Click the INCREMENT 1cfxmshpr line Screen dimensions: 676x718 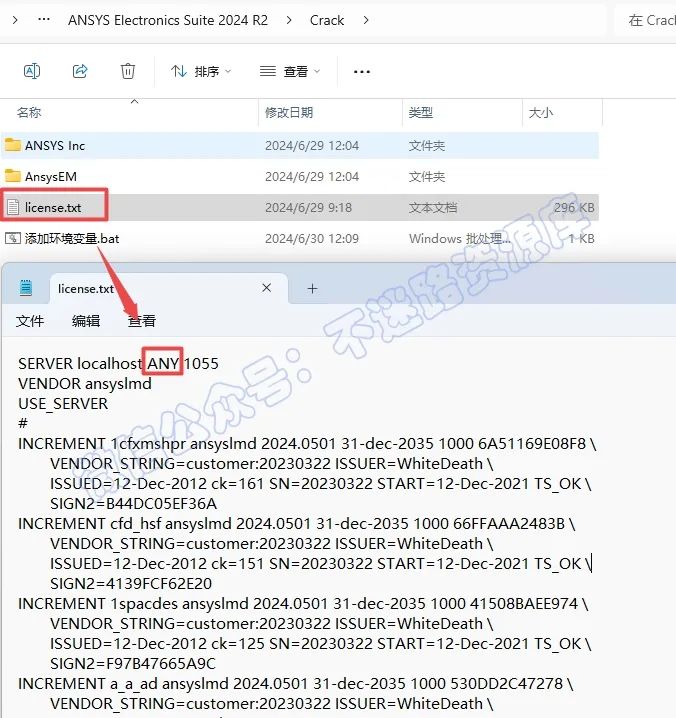coord(307,443)
